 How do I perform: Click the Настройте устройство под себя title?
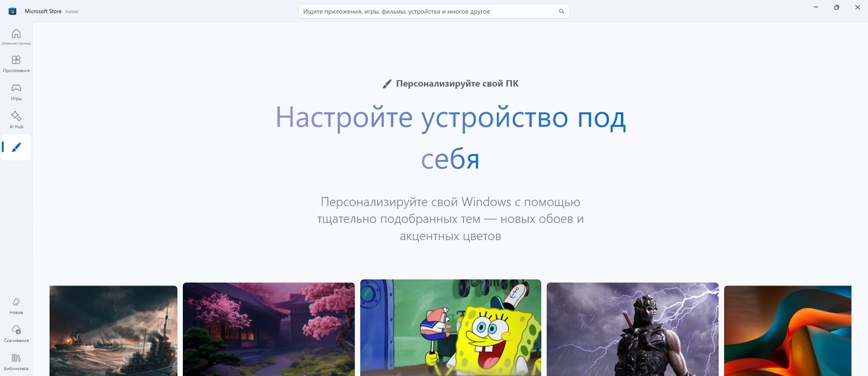pyautogui.click(x=451, y=137)
